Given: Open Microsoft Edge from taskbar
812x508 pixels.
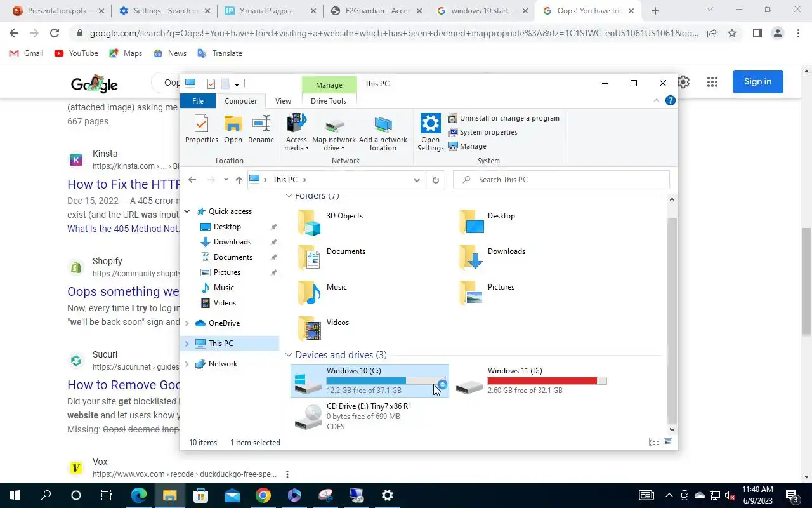Looking at the screenshot, I should click(x=138, y=495).
